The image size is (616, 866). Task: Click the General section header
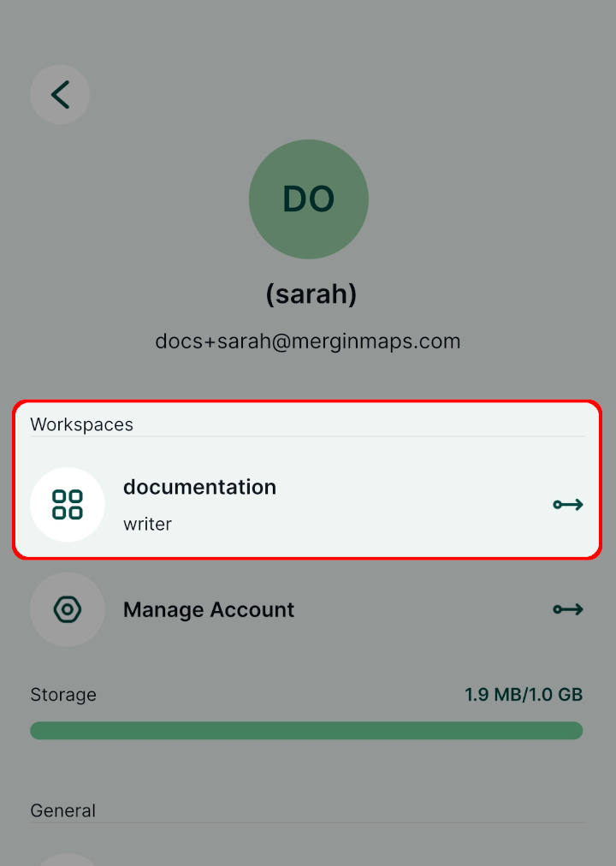pyautogui.click(x=63, y=810)
